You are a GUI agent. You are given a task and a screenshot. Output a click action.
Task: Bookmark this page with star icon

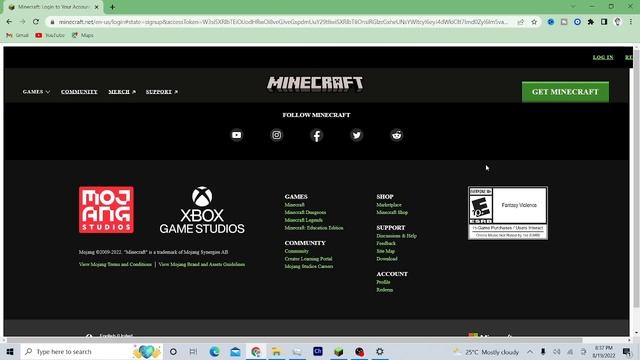point(534,22)
